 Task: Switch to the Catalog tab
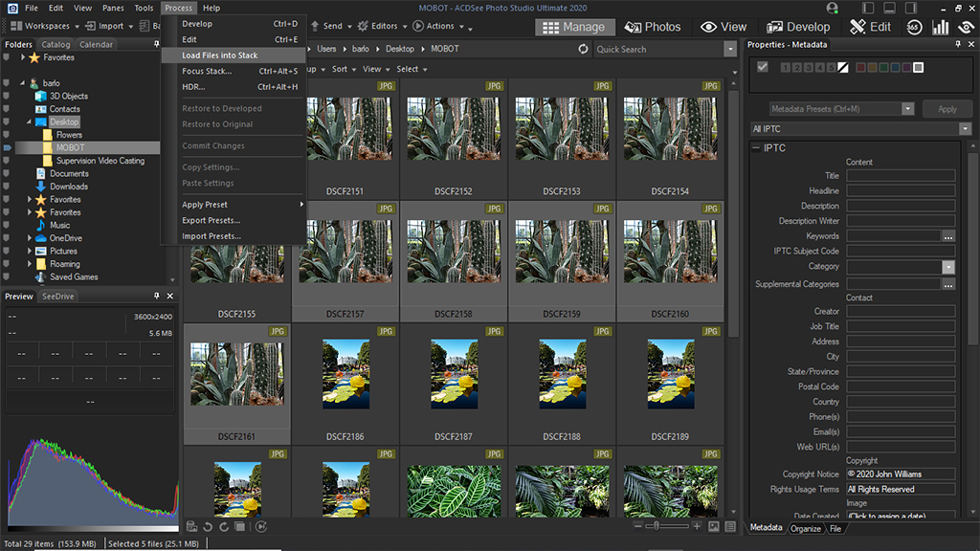click(x=56, y=44)
